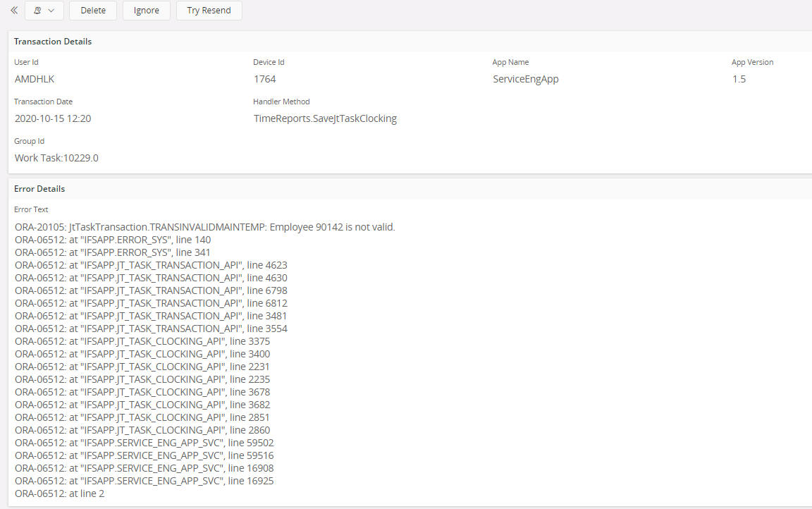
Task: Select the App Version value 1.5
Action: (739, 79)
